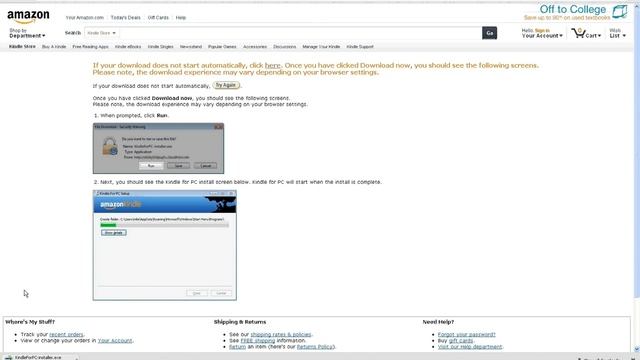Image resolution: width=640 pixels, height=360 pixels.
Task: Open the recent orders link
Action: [x=66, y=334]
